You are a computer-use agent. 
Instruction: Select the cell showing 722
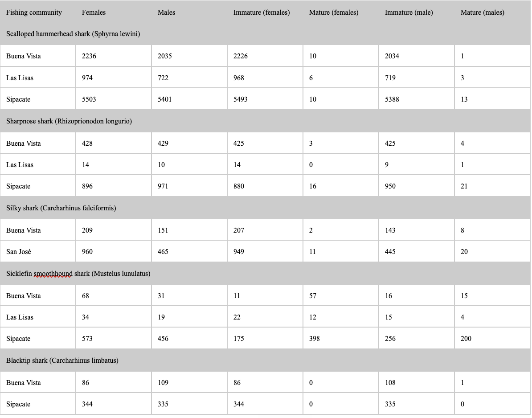189,78
